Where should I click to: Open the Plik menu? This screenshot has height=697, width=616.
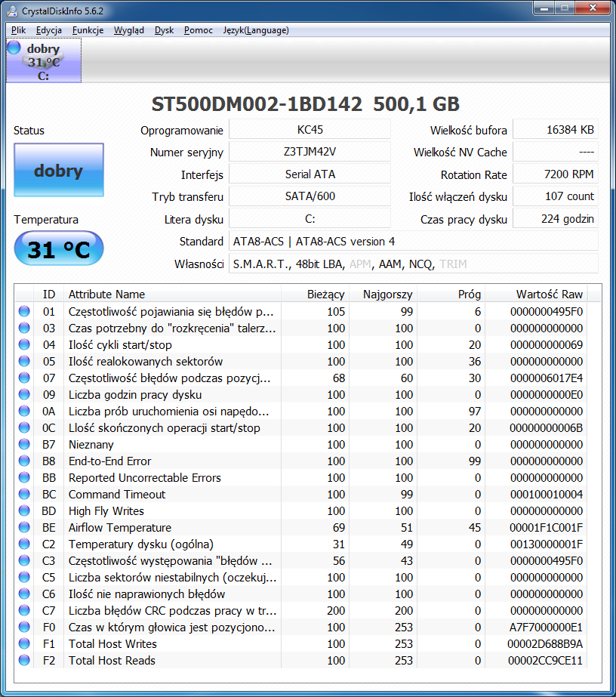(x=18, y=30)
